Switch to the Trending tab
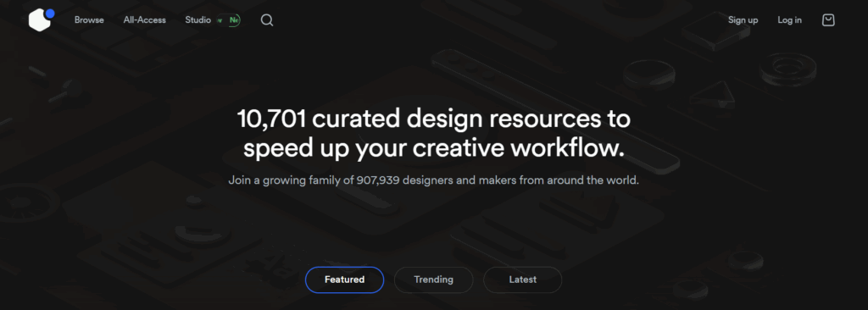This screenshot has width=868, height=310. 433,280
